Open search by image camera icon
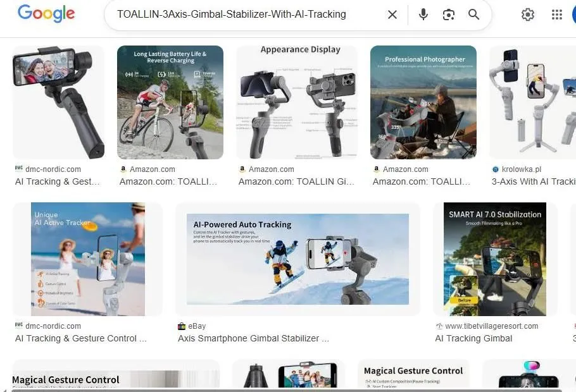Screen dimensions: 576x392 449,15
